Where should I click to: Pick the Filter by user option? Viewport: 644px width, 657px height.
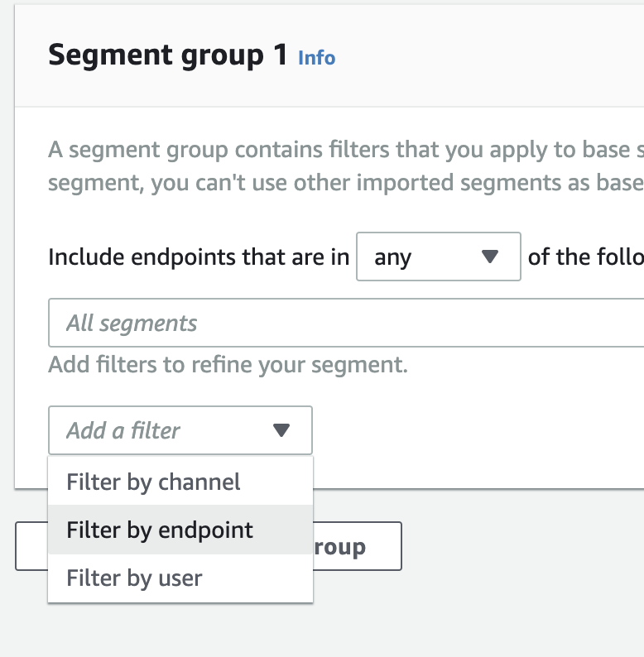click(x=134, y=578)
